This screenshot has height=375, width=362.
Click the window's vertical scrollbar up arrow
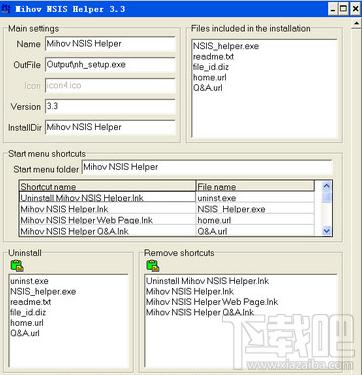(x=356, y=23)
